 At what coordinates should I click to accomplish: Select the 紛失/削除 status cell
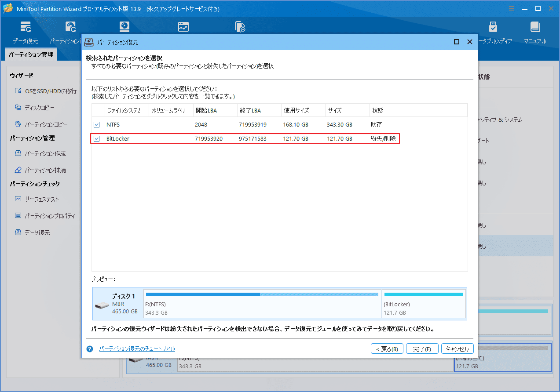coord(384,139)
